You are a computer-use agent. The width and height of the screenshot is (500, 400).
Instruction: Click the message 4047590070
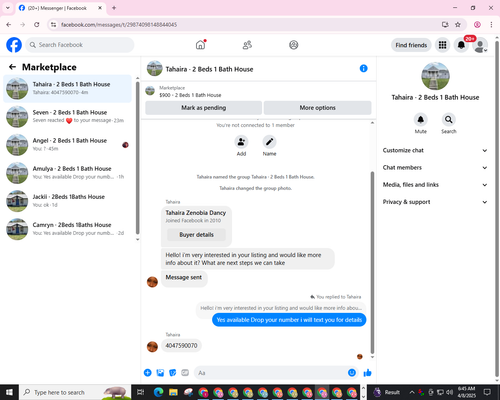click(x=181, y=346)
